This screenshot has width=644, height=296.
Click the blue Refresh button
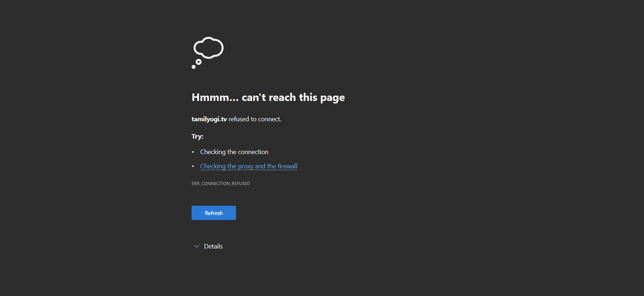coord(214,213)
